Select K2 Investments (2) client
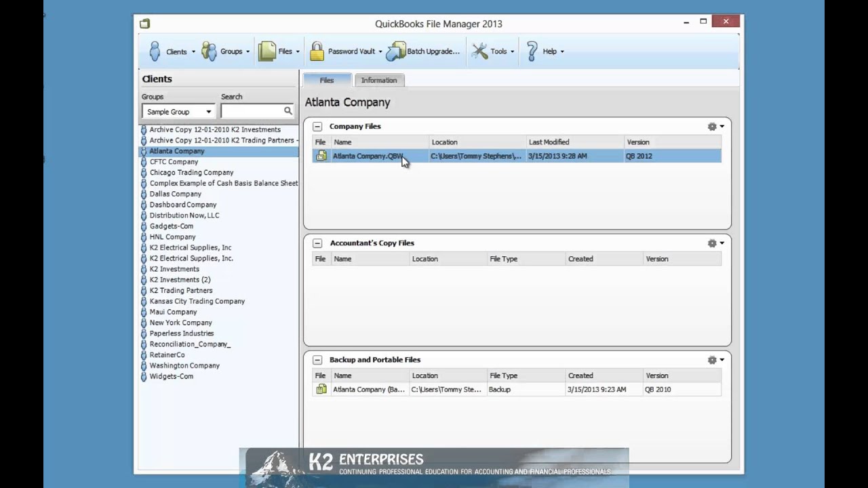868x488 pixels. click(180, 280)
